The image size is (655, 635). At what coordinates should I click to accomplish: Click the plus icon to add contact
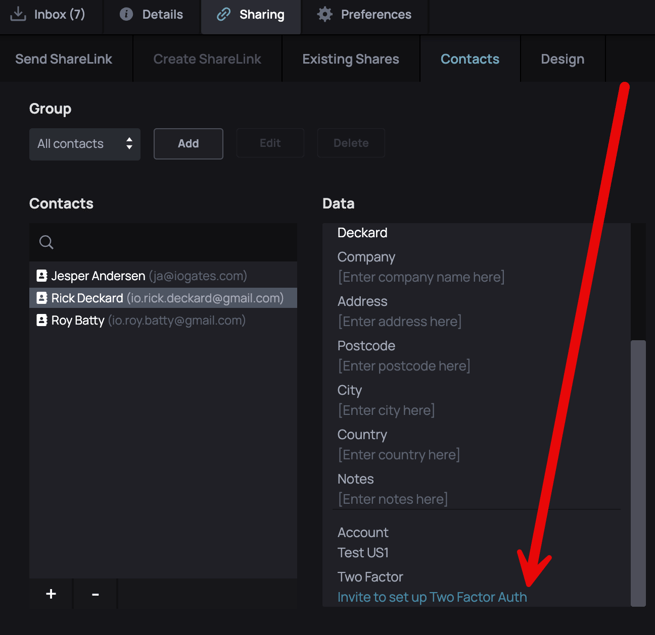51,594
